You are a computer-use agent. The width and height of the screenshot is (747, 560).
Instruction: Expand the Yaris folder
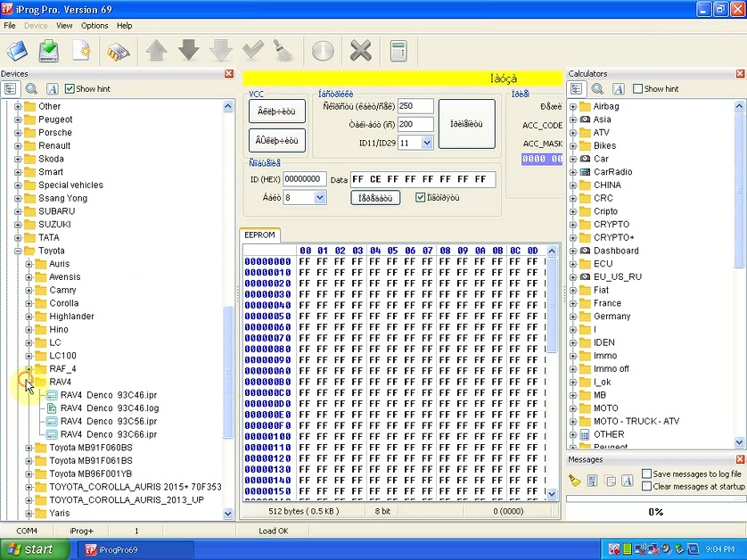29,514
